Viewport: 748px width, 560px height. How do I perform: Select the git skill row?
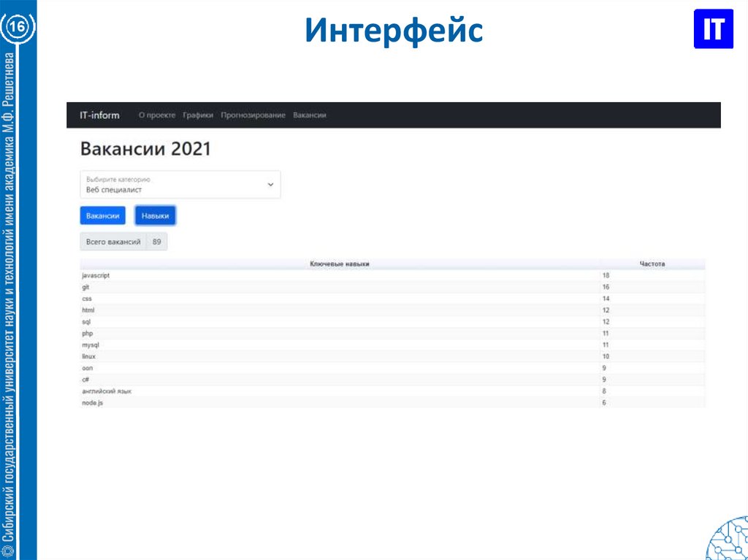click(x=392, y=287)
